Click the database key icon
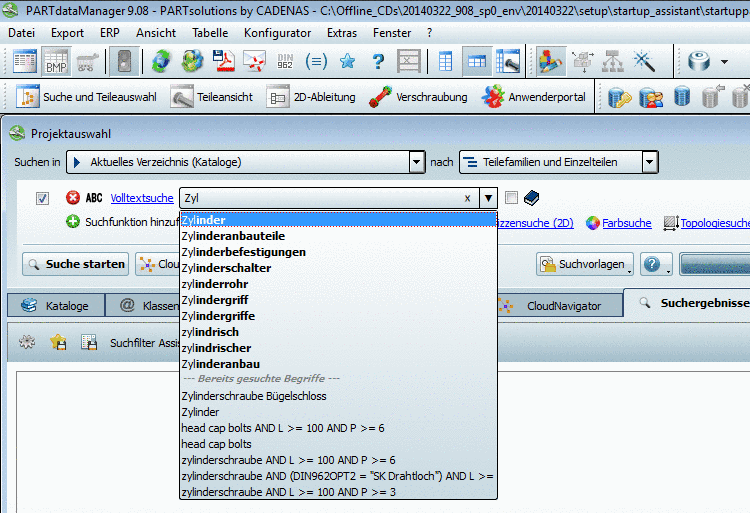Image resolution: width=750 pixels, height=513 pixels. pyautogui.click(x=619, y=98)
